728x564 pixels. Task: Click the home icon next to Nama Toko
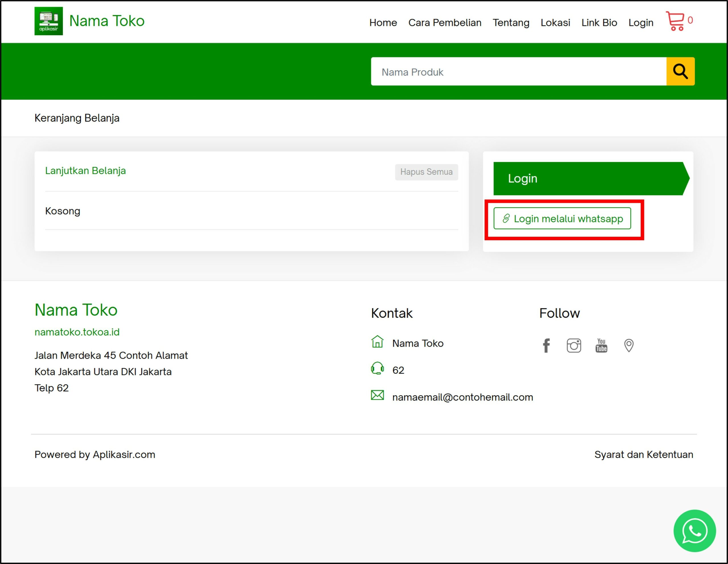point(377,342)
